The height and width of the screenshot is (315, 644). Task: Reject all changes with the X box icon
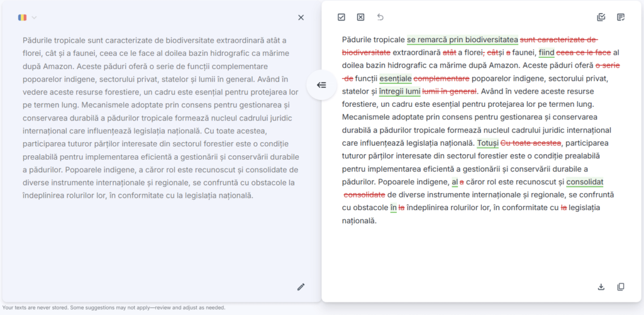[360, 18]
